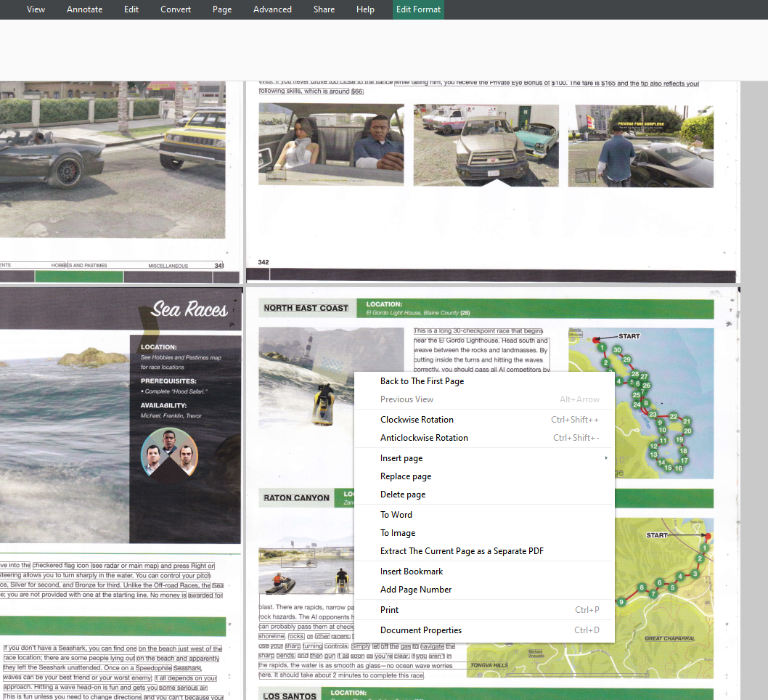Image resolution: width=768 pixels, height=700 pixels.
Task: Choose Delete page from context menu
Action: point(484,495)
